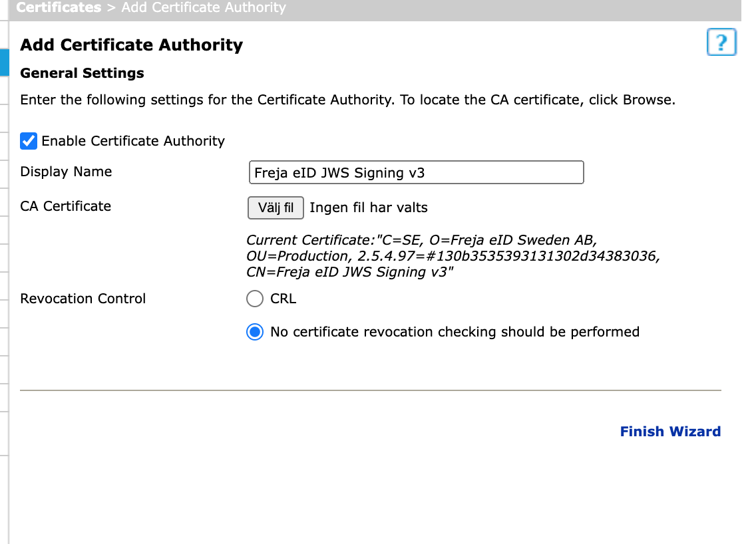Click "Add Certificate Authority" breadcrumb text

point(203,8)
